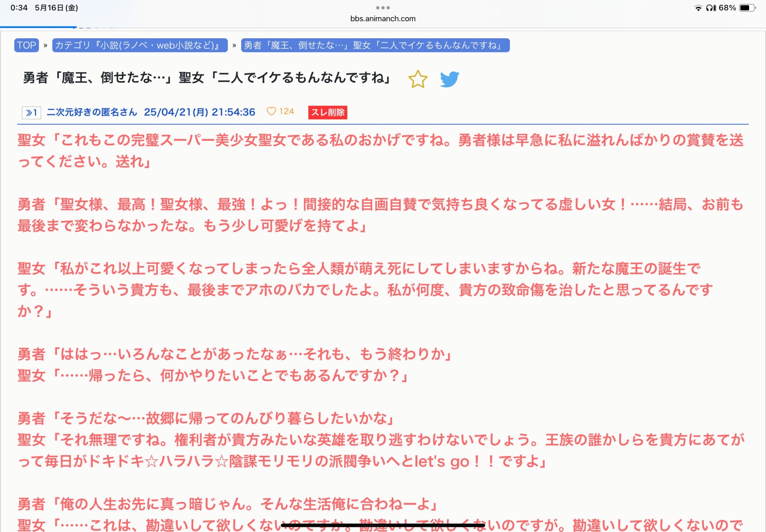Tap the page loading progress bar
766x532 pixels.
[38, 27]
